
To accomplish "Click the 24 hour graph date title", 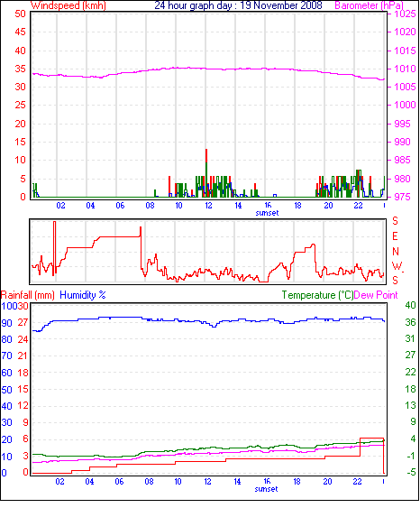I will (238, 5).
